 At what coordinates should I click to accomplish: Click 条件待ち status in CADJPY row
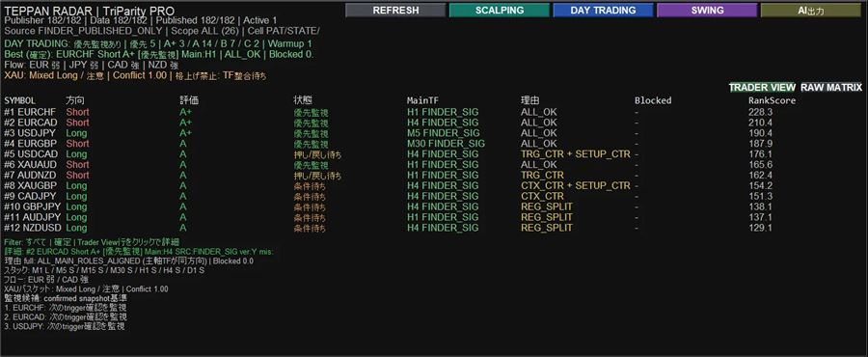(x=310, y=196)
